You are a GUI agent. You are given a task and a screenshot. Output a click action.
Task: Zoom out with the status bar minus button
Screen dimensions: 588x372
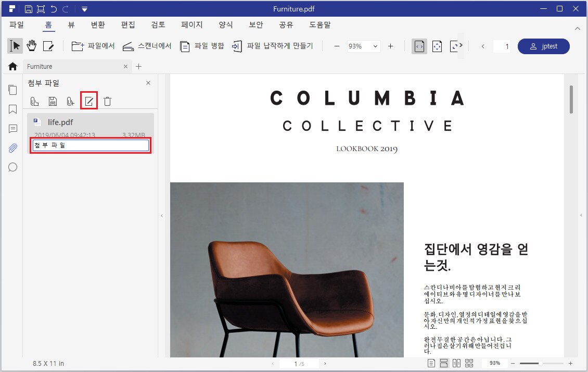513,363
